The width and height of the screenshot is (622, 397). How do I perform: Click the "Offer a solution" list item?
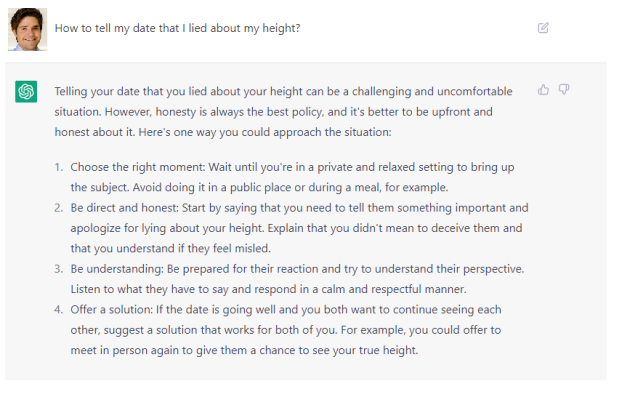[286, 330]
